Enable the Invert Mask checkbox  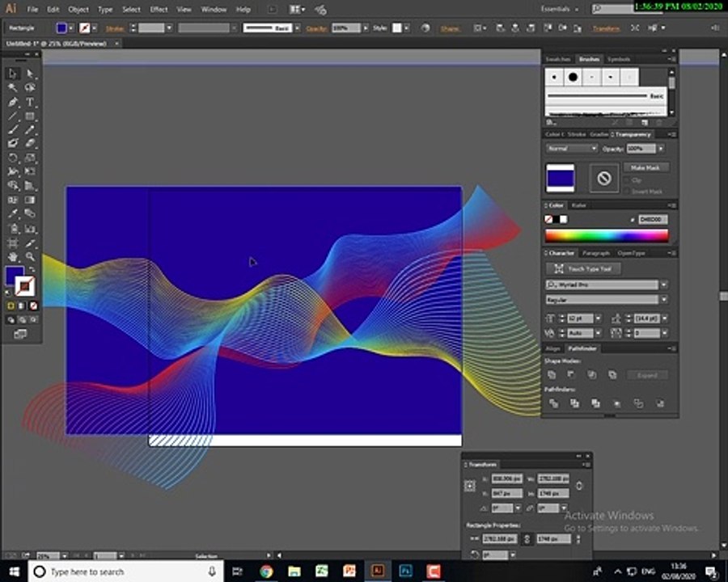(x=627, y=192)
